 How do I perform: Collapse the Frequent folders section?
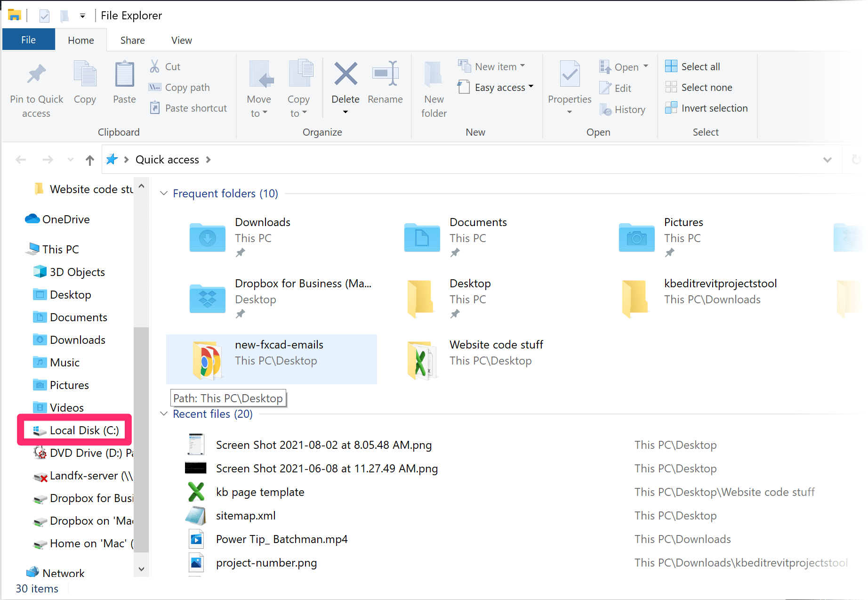click(x=163, y=193)
